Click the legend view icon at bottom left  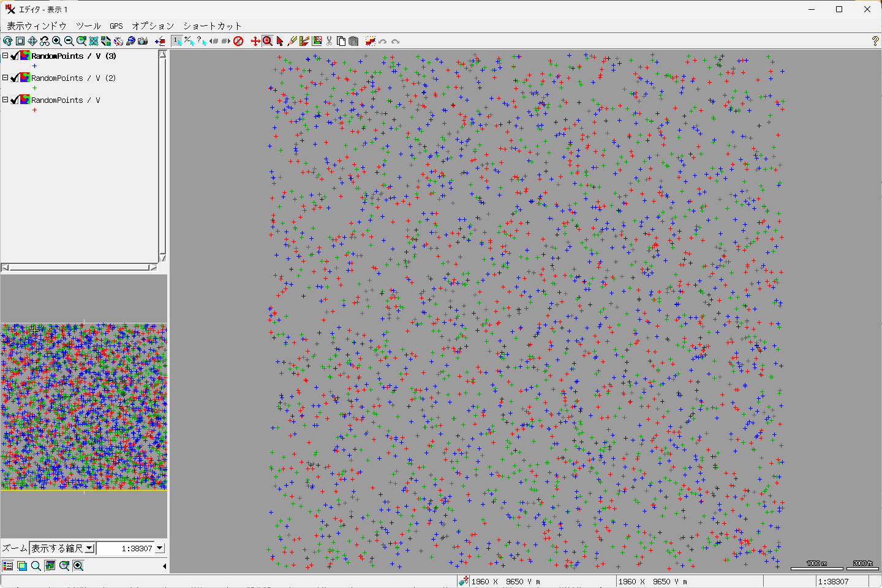(x=7, y=566)
